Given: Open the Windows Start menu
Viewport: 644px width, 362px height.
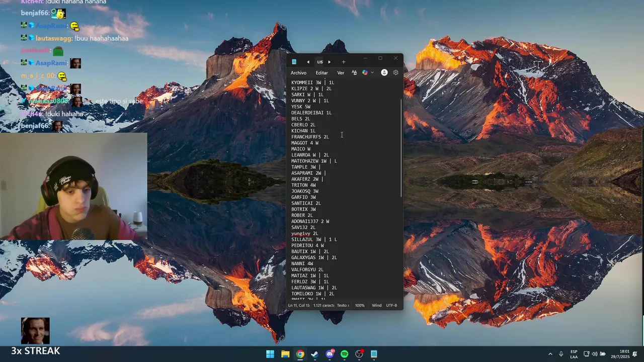Looking at the screenshot, I should point(270,354).
